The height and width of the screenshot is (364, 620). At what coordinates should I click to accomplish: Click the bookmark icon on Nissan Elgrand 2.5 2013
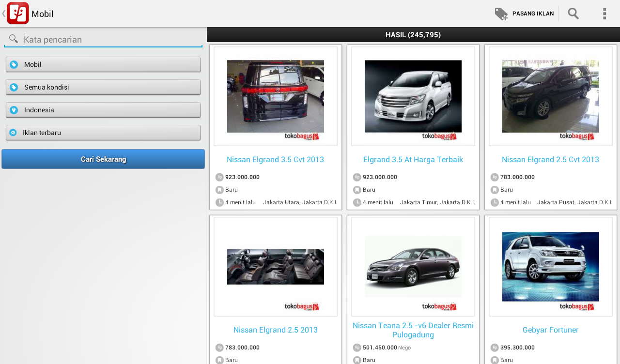pos(219,360)
